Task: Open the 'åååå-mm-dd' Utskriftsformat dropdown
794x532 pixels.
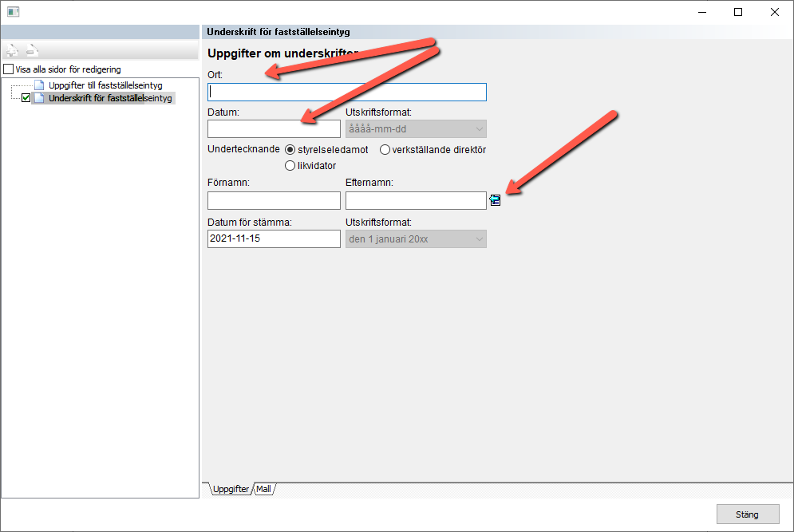Action: click(x=416, y=129)
